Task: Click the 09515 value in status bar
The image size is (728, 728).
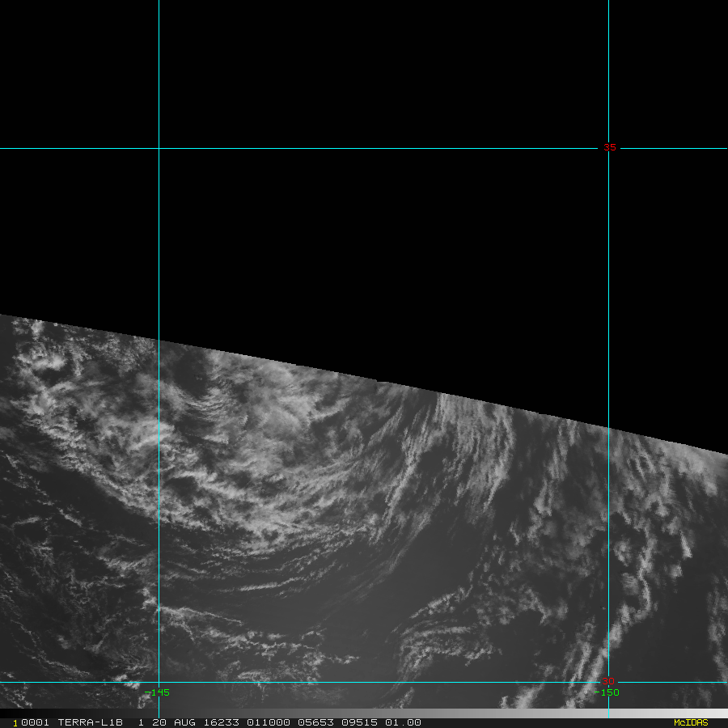Action: (x=357, y=722)
